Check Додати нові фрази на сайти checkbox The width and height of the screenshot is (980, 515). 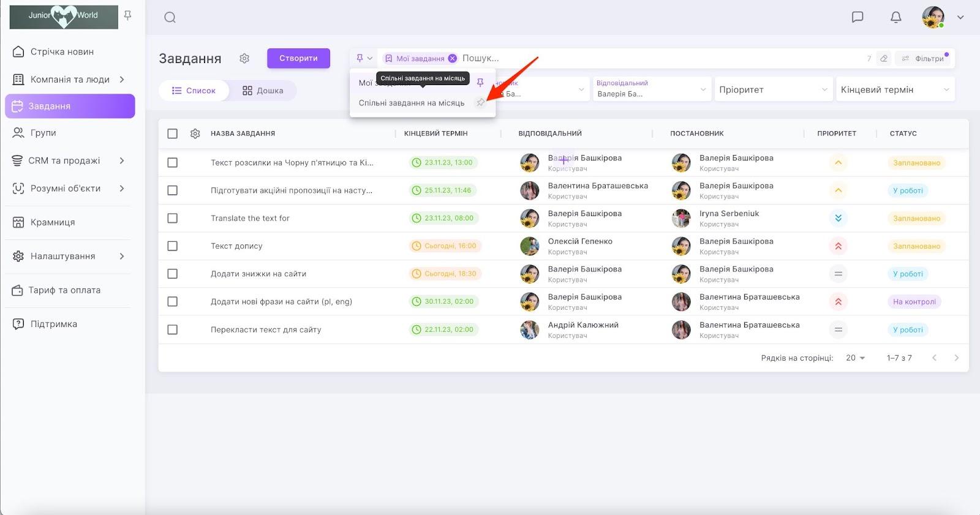173,301
